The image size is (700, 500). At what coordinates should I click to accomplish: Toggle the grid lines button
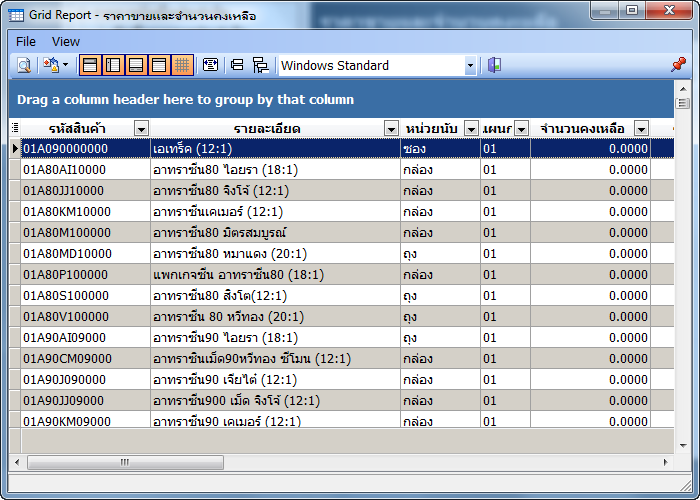[182, 65]
